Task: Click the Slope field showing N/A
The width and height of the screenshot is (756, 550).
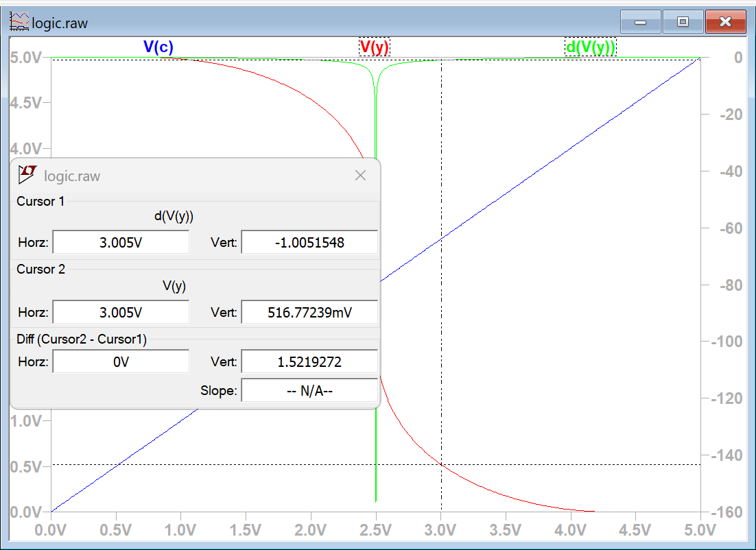Action: click(x=309, y=390)
